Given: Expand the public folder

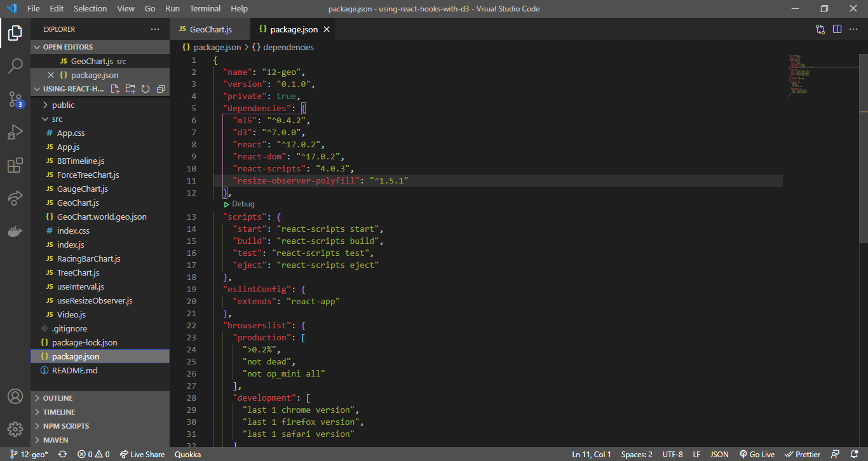Looking at the screenshot, I should [100, 105].
